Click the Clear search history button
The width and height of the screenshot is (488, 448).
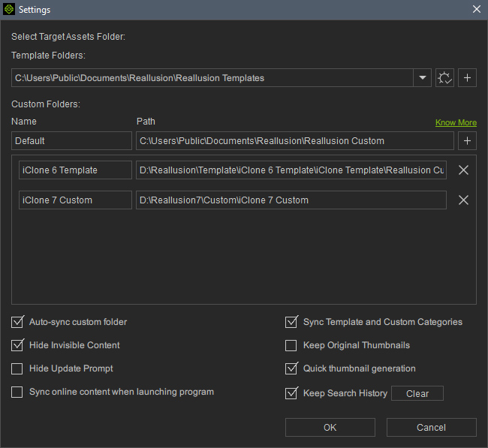tap(417, 393)
